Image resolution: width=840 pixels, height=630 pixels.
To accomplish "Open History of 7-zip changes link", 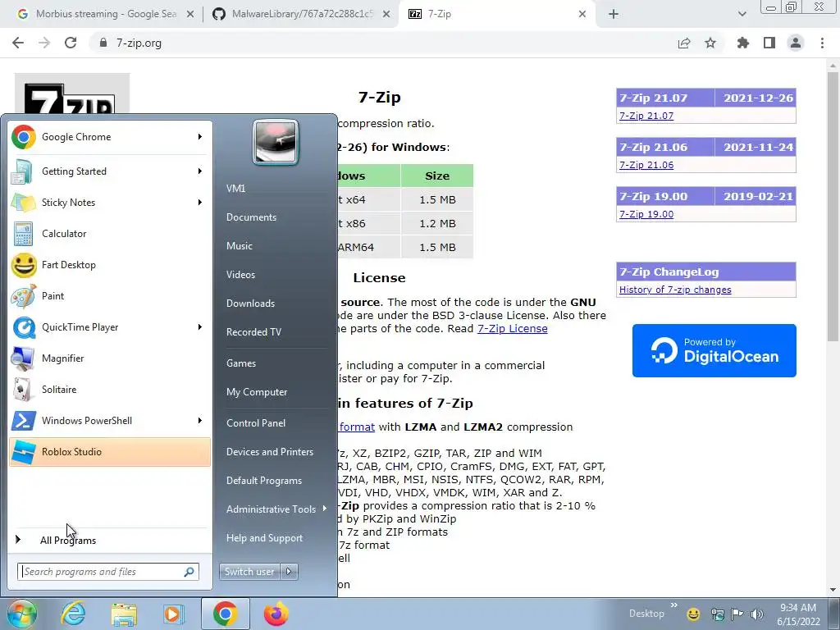I will click(x=675, y=290).
